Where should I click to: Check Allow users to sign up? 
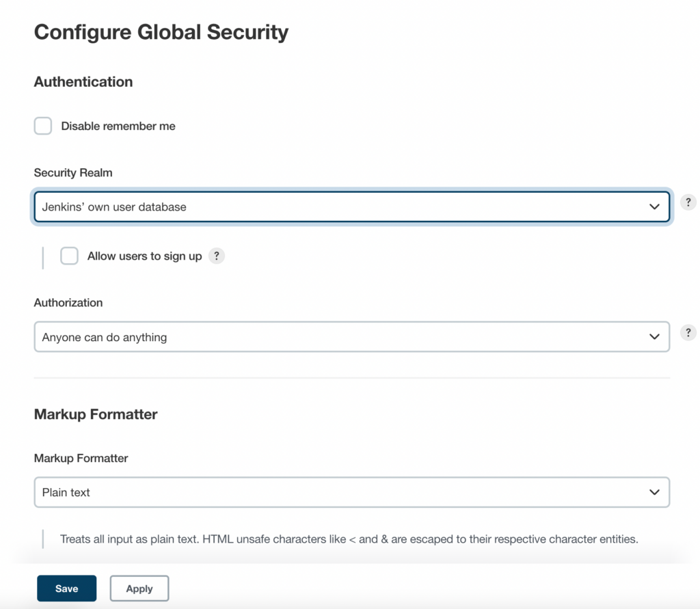click(69, 256)
